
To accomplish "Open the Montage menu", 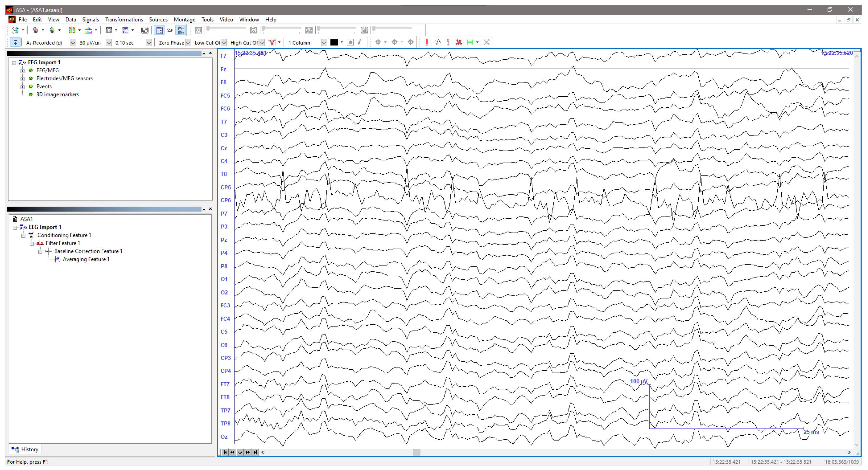I will pyautogui.click(x=184, y=19).
